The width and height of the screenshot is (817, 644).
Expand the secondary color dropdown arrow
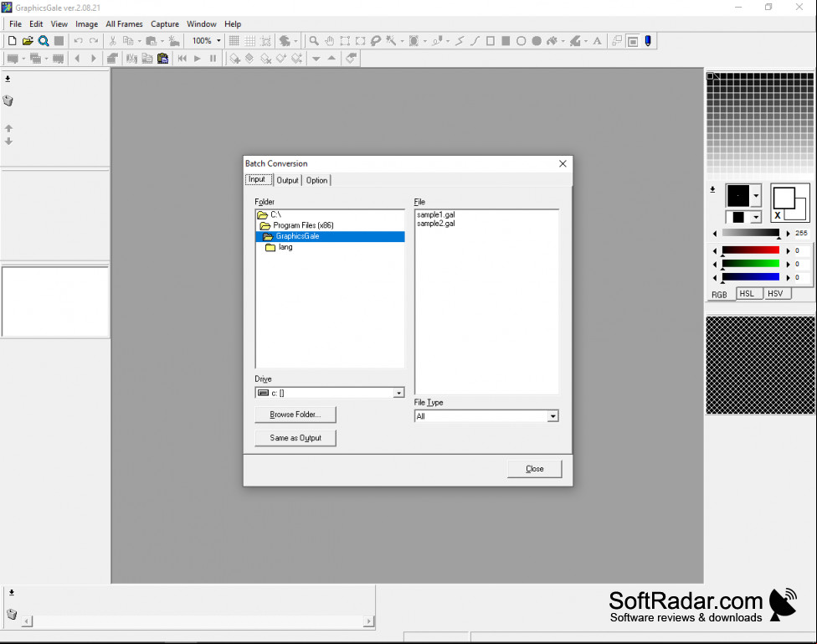tap(756, 217)
